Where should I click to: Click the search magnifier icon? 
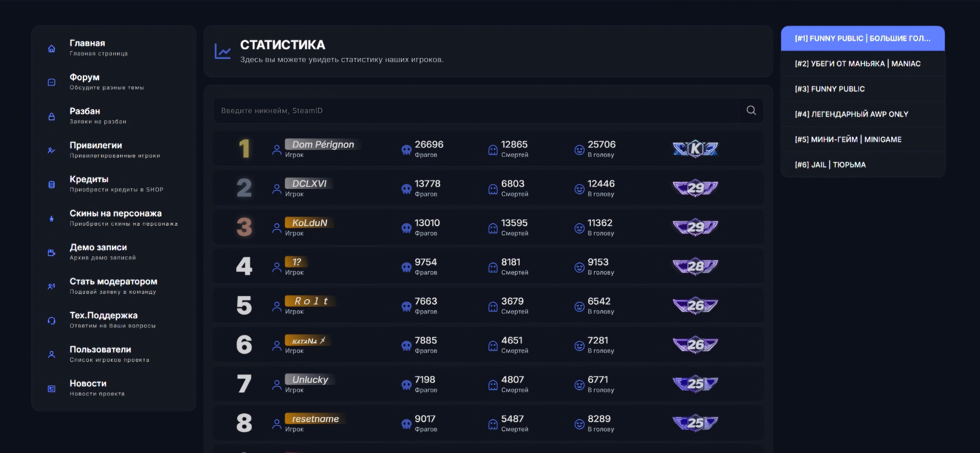(x=751, y=110)
